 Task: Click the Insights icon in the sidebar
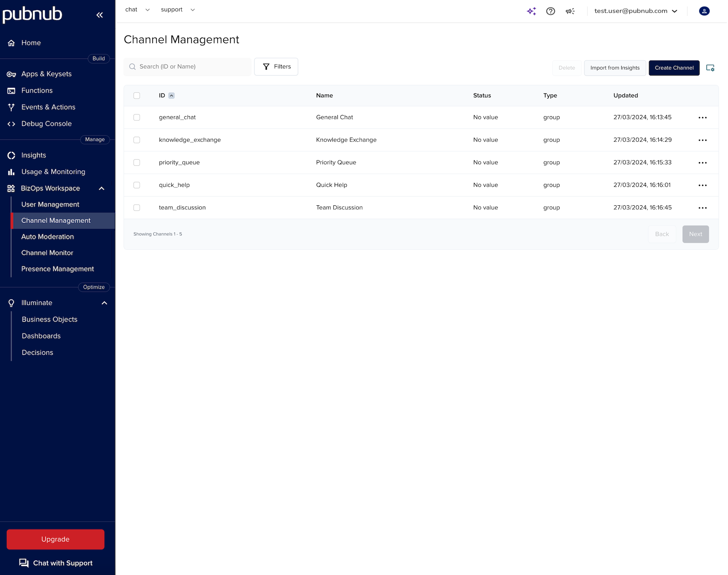click(11, 155)
